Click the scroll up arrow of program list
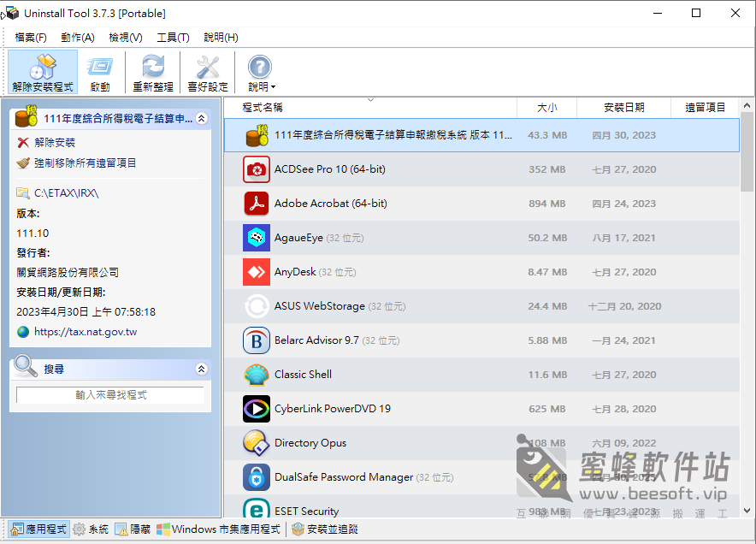Image resolution: width=756 pixels, height=544 pixels. [x=747, y=105]
